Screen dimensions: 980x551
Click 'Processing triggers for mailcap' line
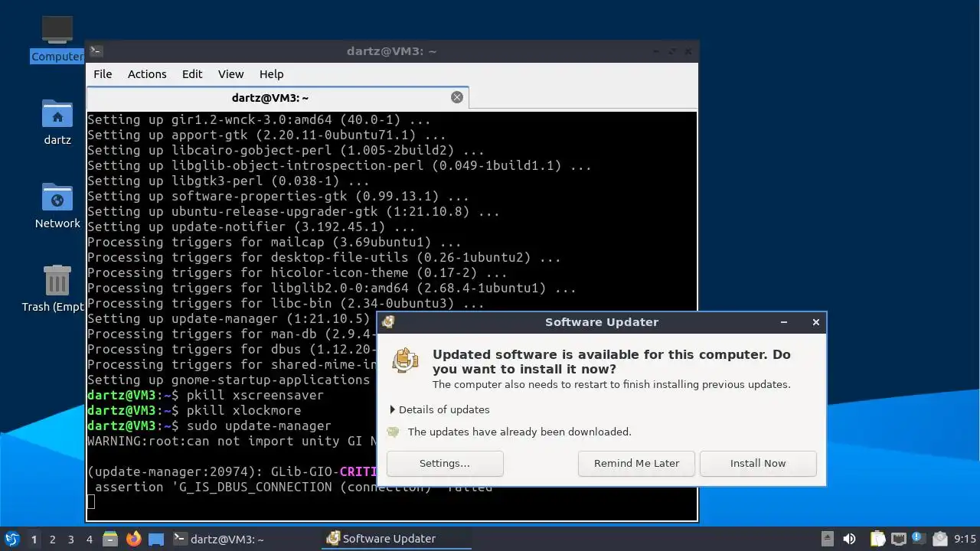click(274, 242)
